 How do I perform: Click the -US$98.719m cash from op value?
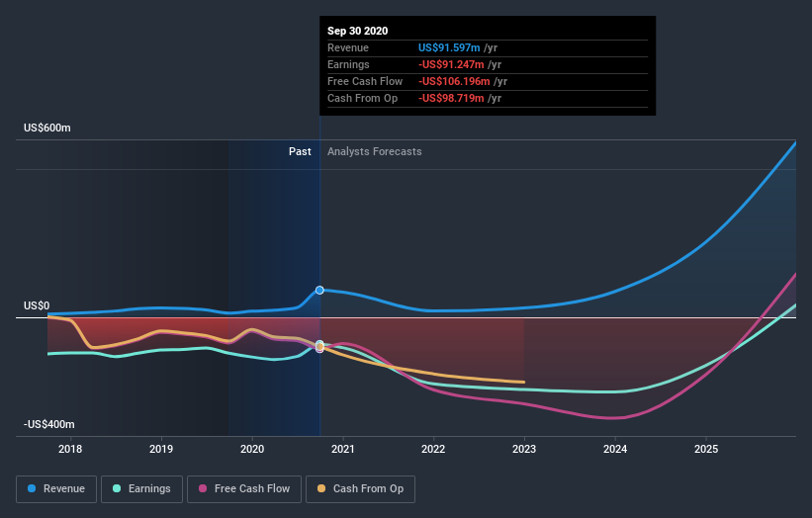[x=451, y=98]
